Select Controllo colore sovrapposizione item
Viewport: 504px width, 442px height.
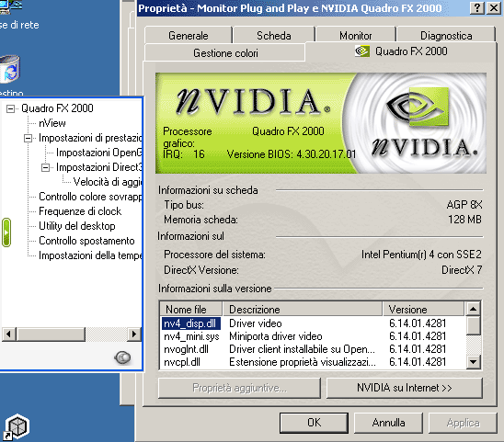[90, 197]
